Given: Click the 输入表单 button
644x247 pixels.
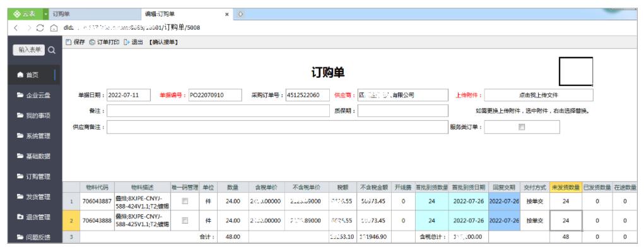Looking at the screenshot, I should (x=29, y=50).
